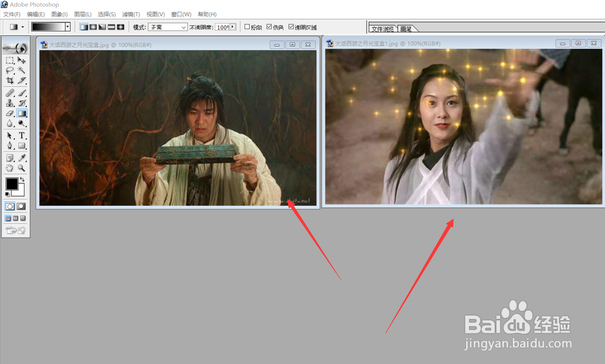The image size is (605, 364).
Task: Switch to Quick Mask mode
Action: click(21, 206)
